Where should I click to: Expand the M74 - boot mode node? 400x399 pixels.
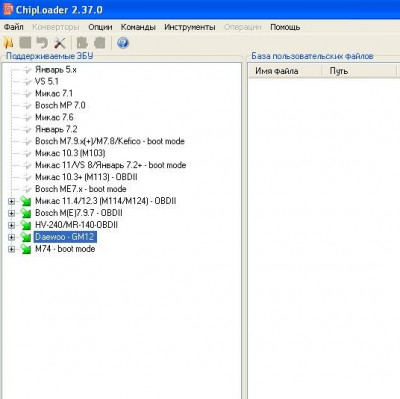click(x=11, y=249)
